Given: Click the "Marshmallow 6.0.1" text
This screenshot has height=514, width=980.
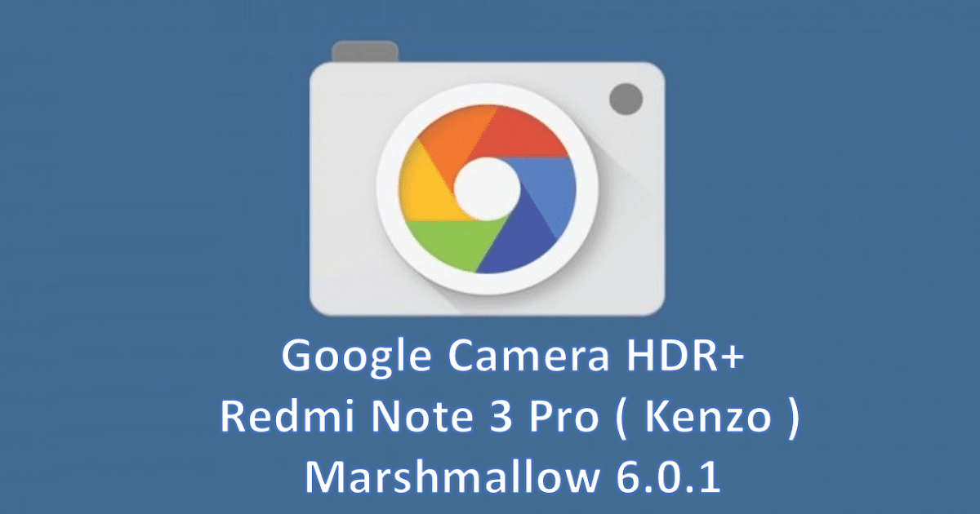Looking at the screenshot, I should 514,476.
